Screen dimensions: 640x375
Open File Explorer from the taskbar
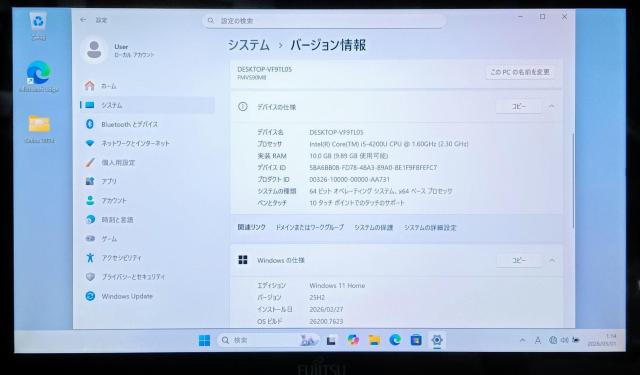374,340
